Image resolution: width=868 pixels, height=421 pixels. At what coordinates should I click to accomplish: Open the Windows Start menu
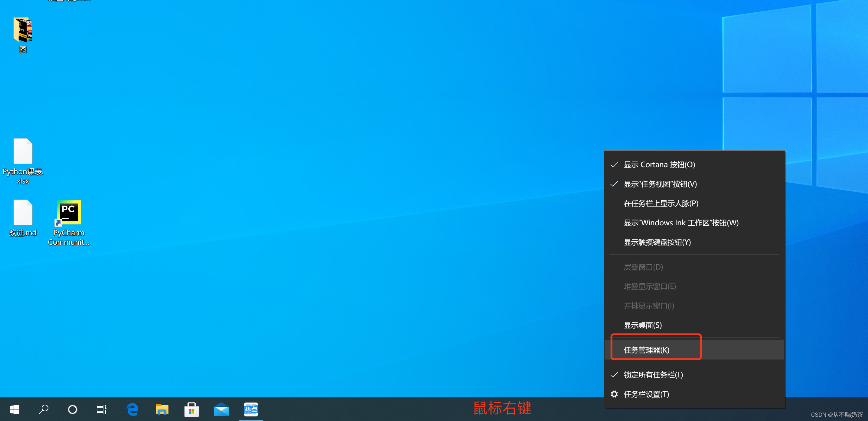click(x=15, y=409)
